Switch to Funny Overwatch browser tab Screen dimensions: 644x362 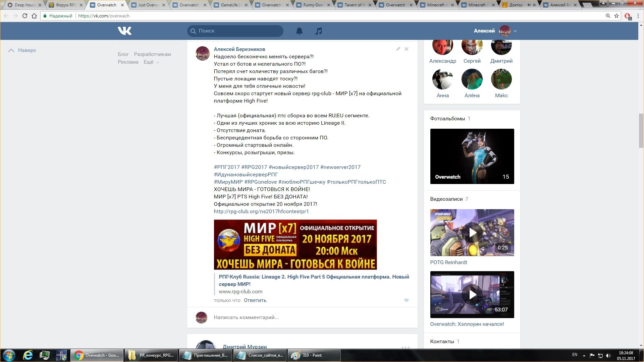point(313,5)
